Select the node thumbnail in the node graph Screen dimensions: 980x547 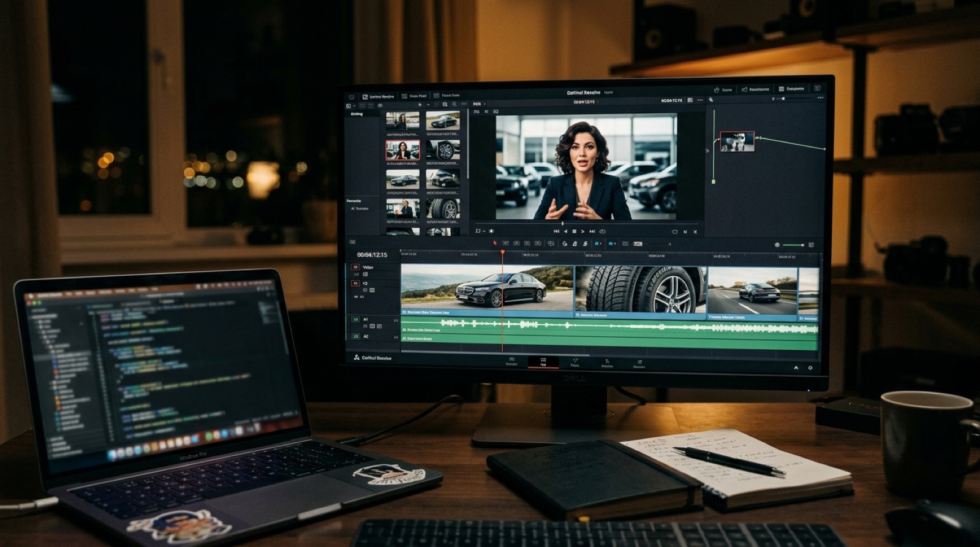737,141
